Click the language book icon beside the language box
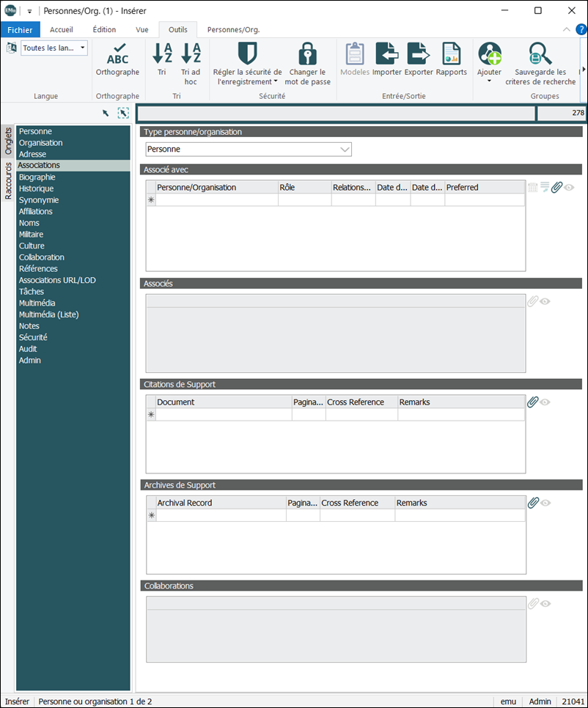Viewport: 588px width, 708px height. point(12,48)
